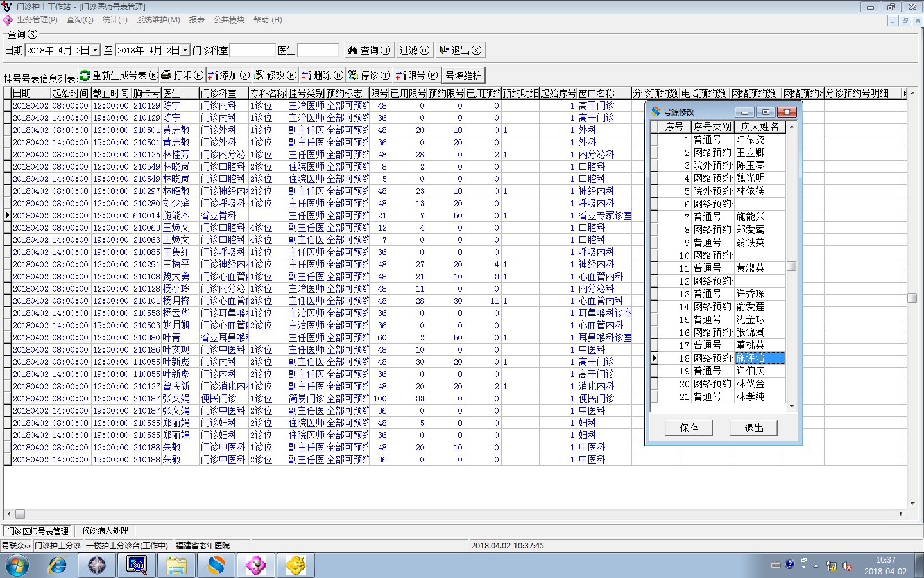
Task: Run the 查询 search with binoculars icon
Action: click(368, 50)
